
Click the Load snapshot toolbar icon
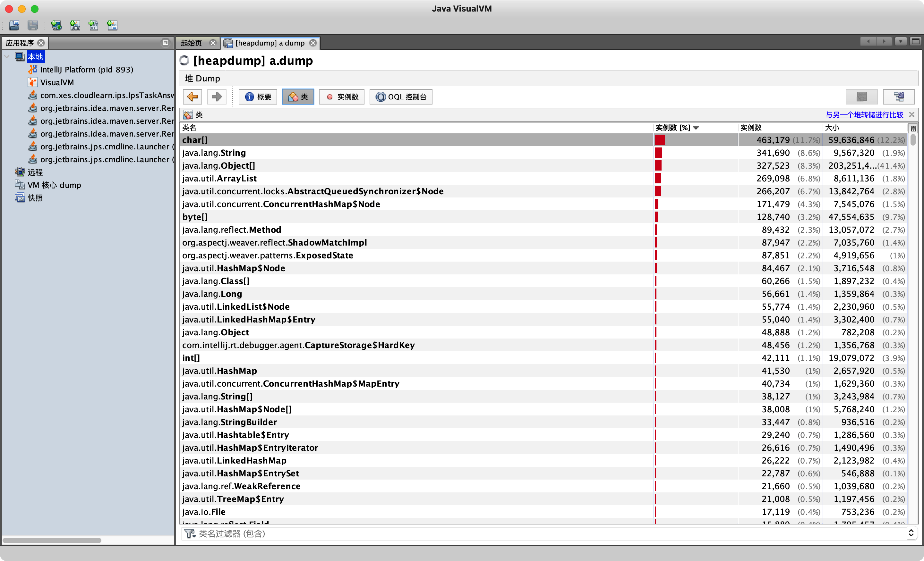pyautogui.click(x=14, y=25)
